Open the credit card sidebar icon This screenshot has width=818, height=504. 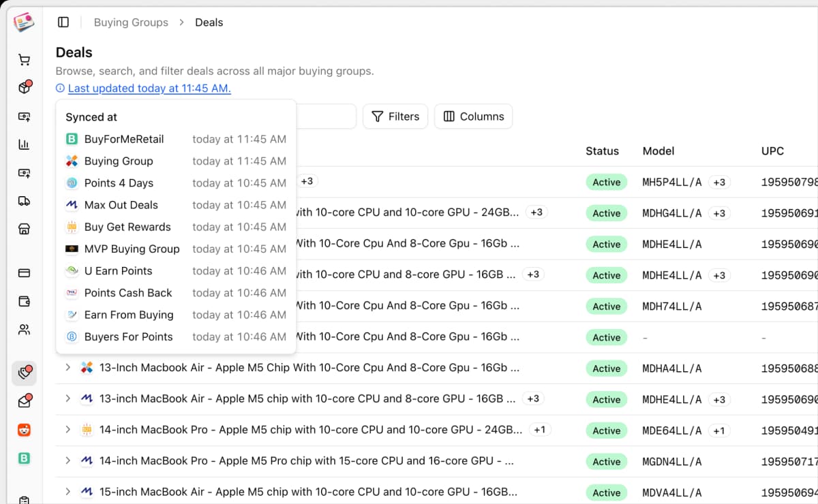[24, 273]
